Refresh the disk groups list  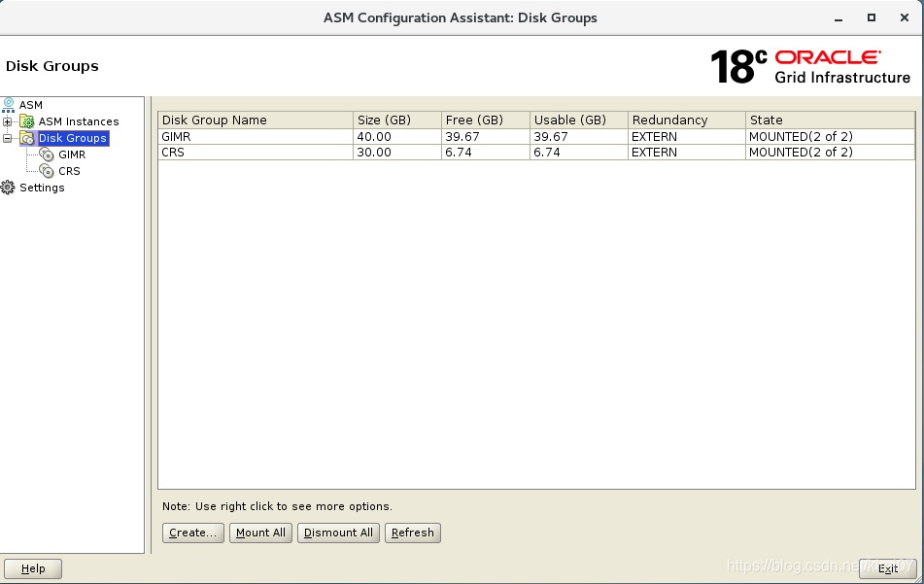413,532
